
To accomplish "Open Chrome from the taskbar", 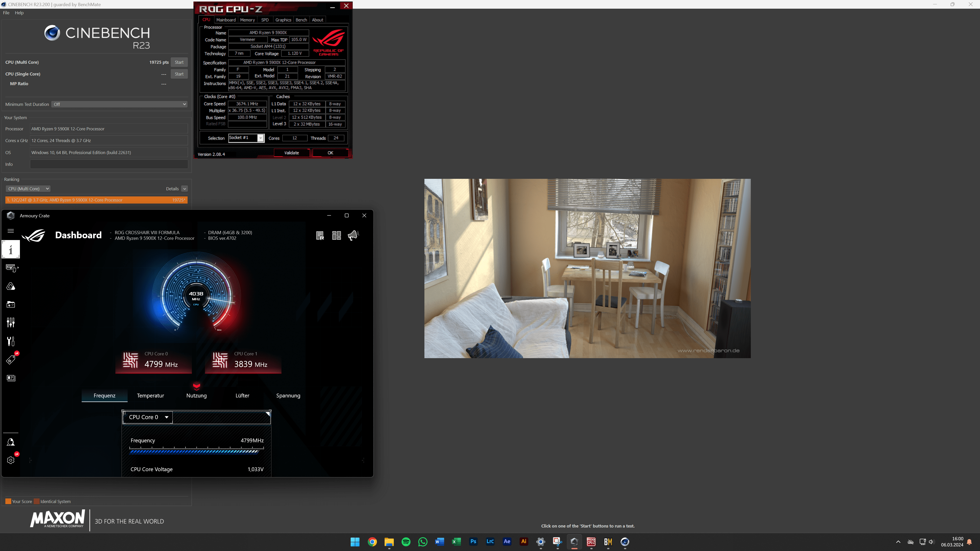I will click(x=372, y=542).
